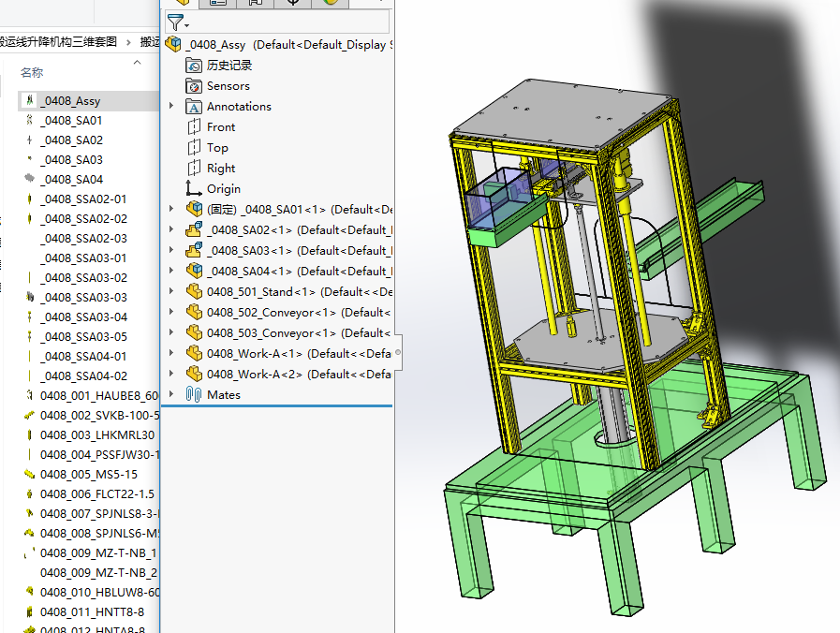Expand the second 0408_Work-A instance
Image resolution: width=840 pixels, height=633 pixels.
coord(171,375)
